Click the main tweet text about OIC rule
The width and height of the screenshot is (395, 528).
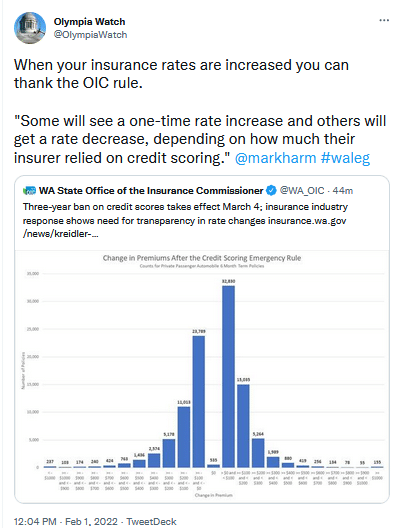click(200, 111)
